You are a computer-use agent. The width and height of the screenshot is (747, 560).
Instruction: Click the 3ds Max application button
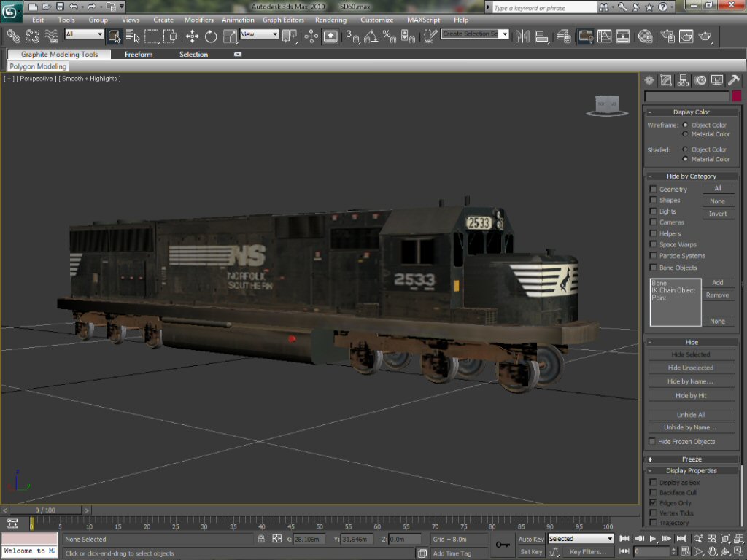tap(12, 11)
